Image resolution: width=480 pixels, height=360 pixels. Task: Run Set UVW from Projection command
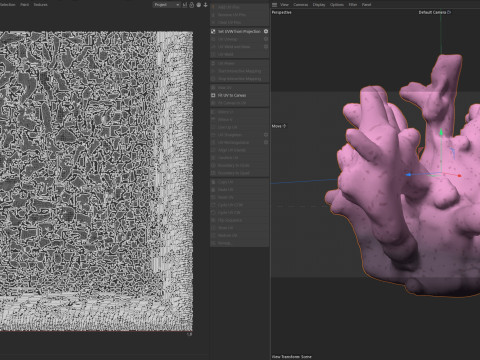tap(239, 31)
